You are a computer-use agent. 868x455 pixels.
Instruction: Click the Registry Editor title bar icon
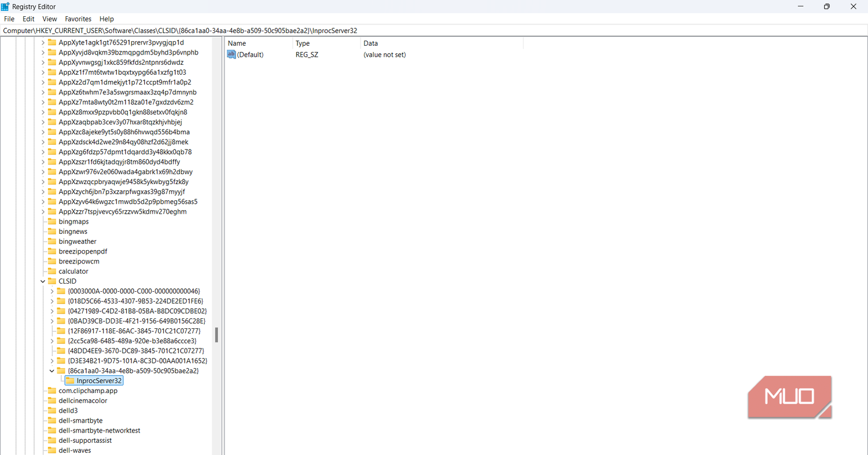pyautogui.click(x=5, y=6)
